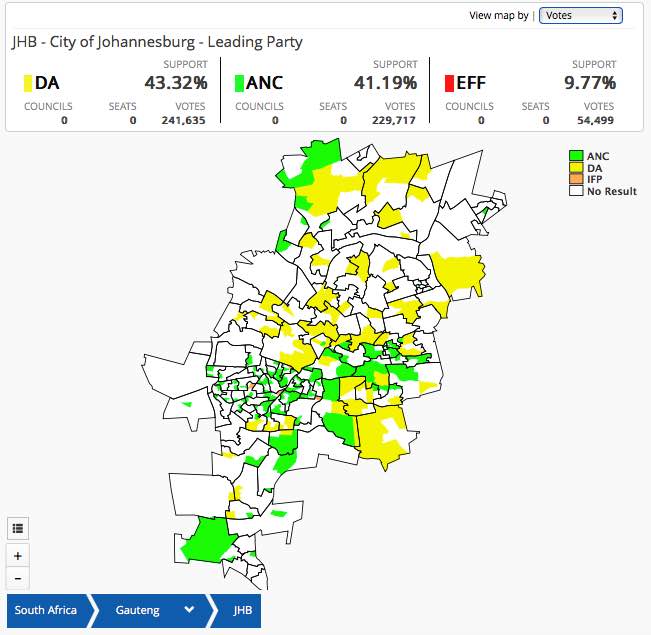651x635 pixels.
Task: Select the JHB breadcrumb item
Action: [242, 610]
